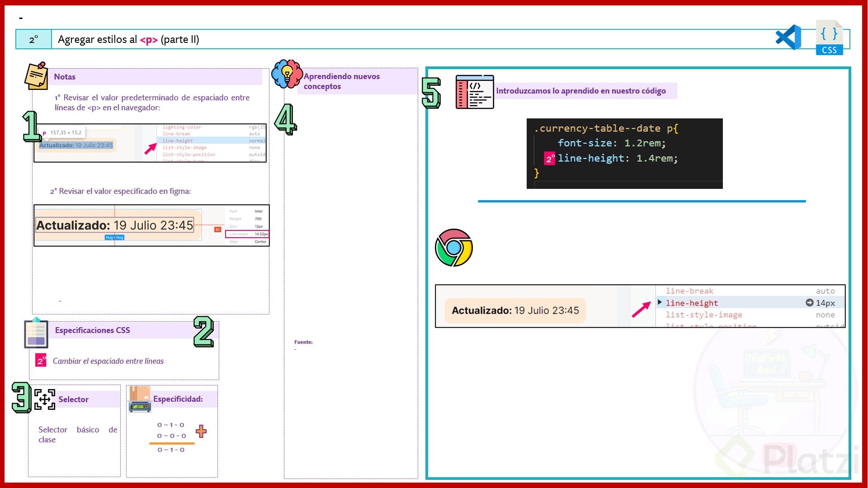Click '1° Revisar el valor predeterminado' note
The width and height of the screenshot is (868, 488).
(152, 103)
